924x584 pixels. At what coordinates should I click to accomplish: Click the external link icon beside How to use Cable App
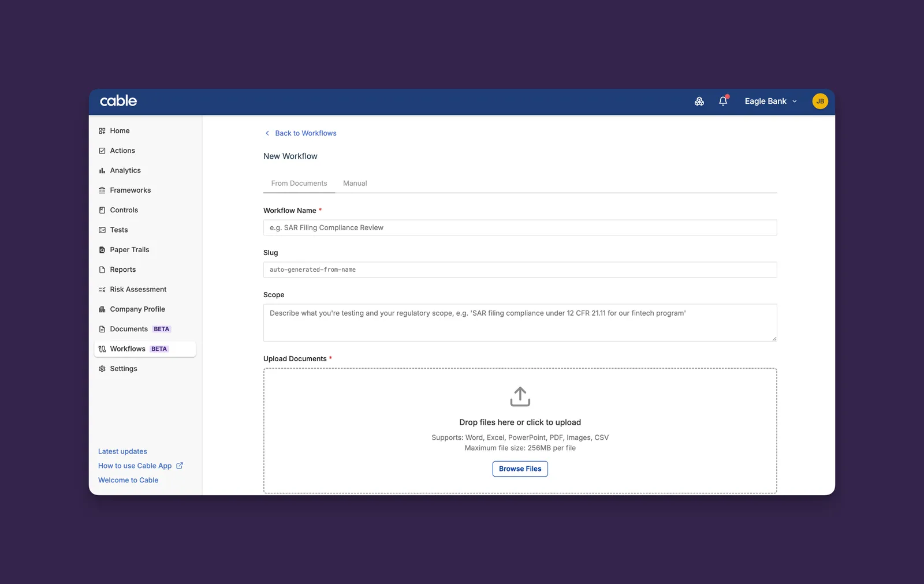(180, 466)
